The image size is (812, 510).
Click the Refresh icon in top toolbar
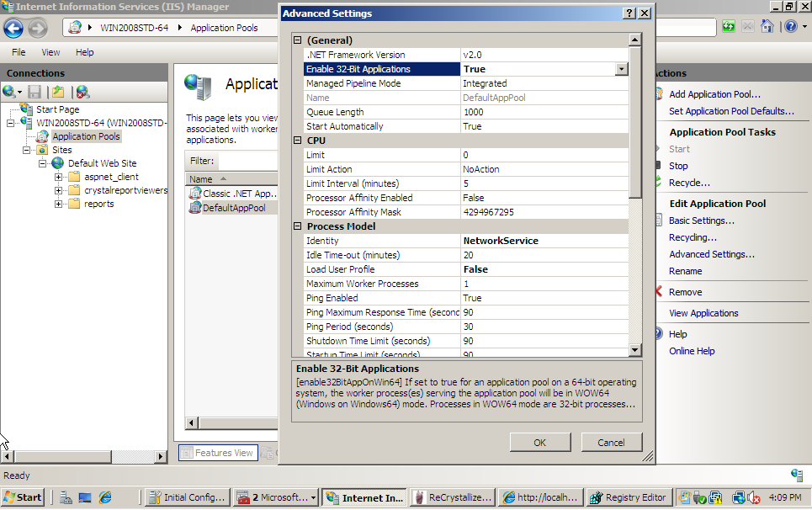729,26
